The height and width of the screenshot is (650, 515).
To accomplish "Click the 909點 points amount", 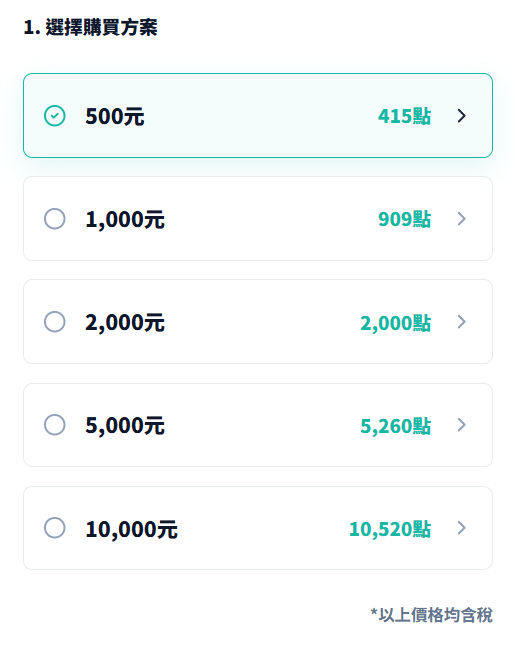I will point(404,219).
